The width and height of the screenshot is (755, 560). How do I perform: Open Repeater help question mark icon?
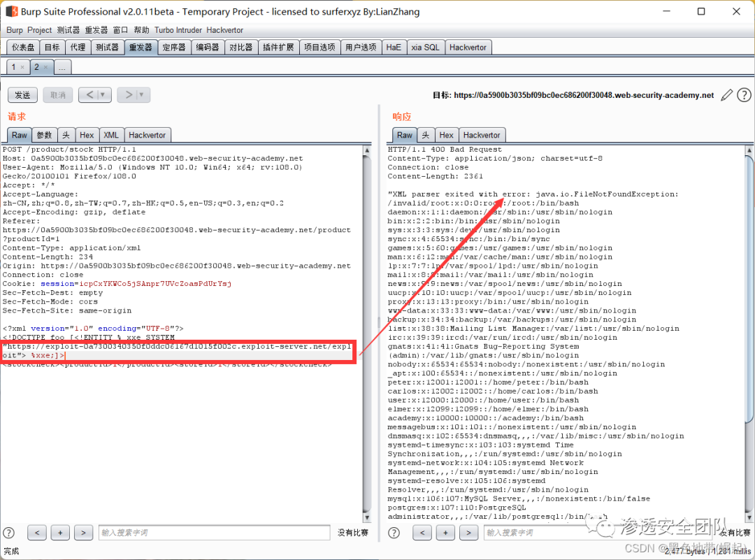[x=744, y=95]
